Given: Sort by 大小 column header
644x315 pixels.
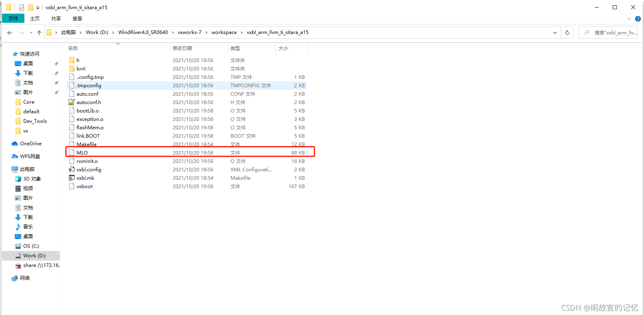Looking at the screenshot, I should tap(283, 48).
